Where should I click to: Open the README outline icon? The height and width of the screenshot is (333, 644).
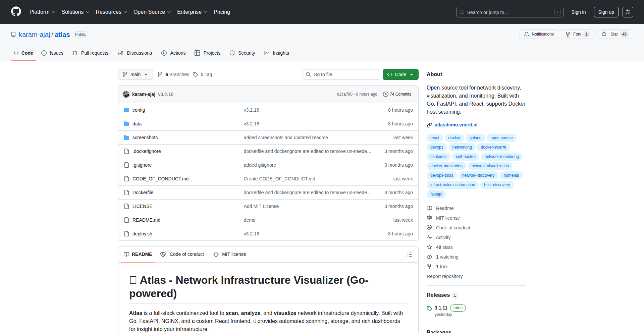tap(410, 255)
